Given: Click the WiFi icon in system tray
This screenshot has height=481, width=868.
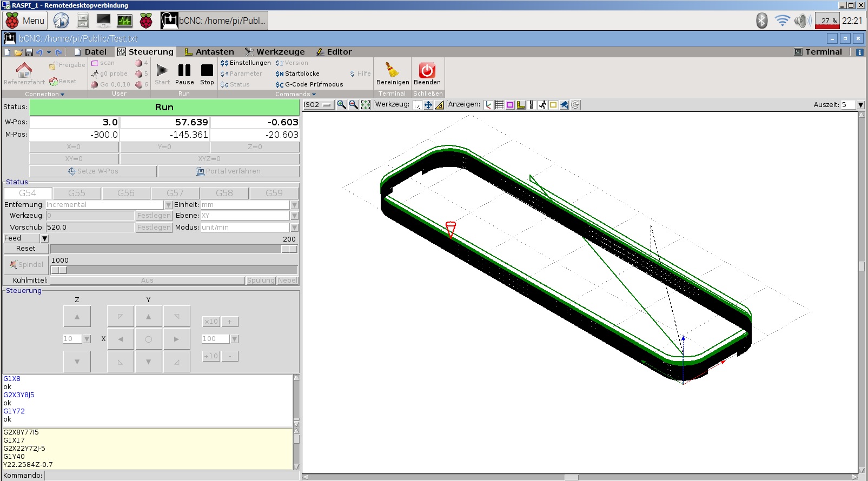Looking at the screenshot, I should 782,21.
